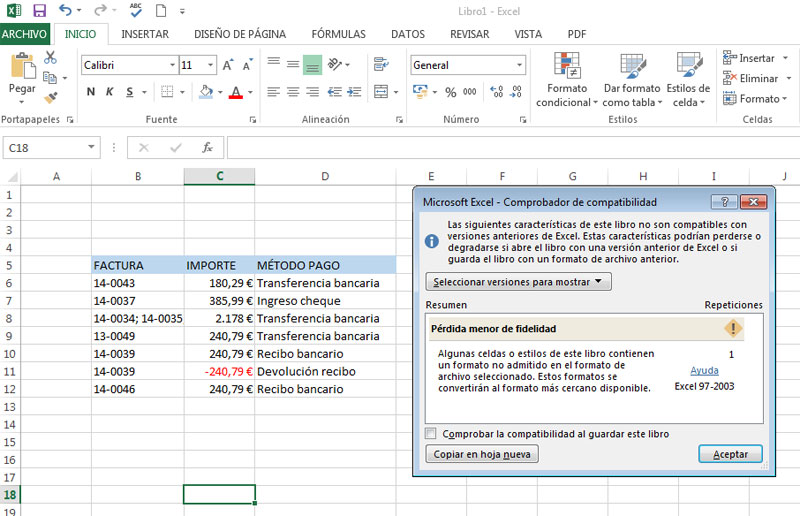800x516 pixels.
Task: Align text right
Action: [312, 92]
